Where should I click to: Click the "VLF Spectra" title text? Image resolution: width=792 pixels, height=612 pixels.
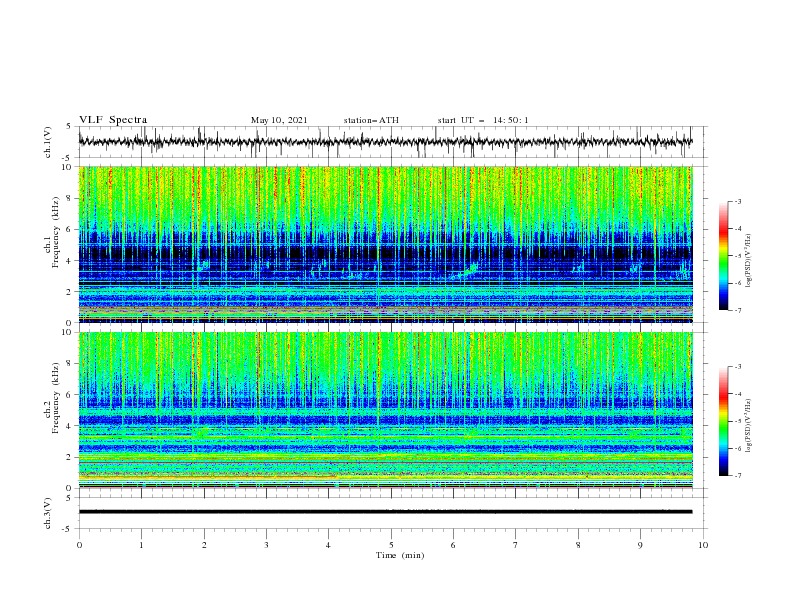(x=113, y=120)
